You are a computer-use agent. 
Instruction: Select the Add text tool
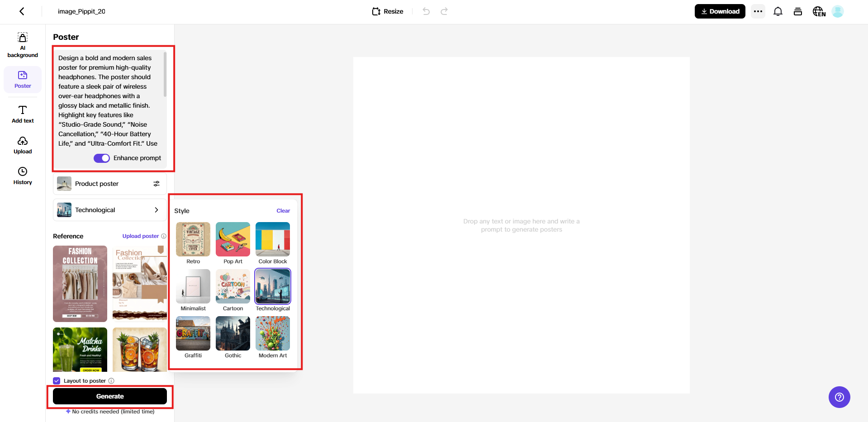pyautogui.click(x=22, y=114)
